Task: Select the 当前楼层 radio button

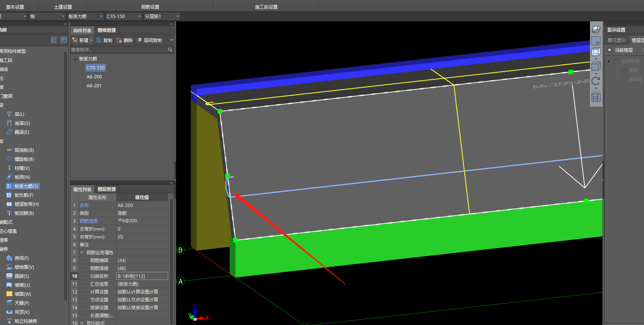Action: 610,50
